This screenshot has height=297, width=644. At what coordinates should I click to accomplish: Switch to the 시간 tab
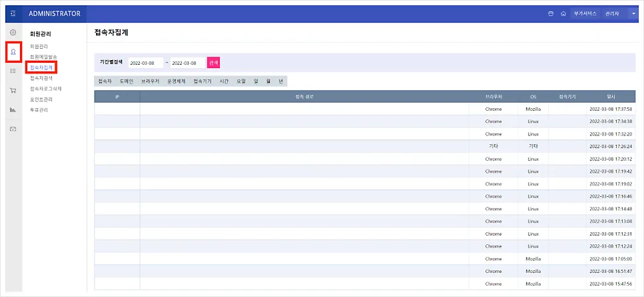point(224,81)
